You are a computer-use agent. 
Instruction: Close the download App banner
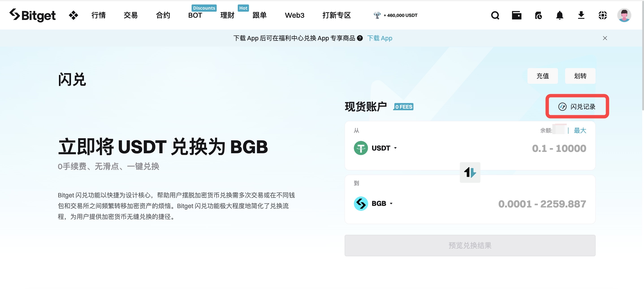pyautogui.click(x=605, y=38)
